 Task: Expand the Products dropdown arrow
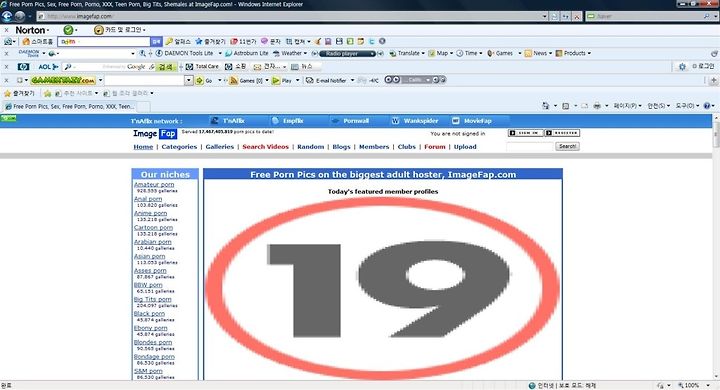(x=589, y=53)
